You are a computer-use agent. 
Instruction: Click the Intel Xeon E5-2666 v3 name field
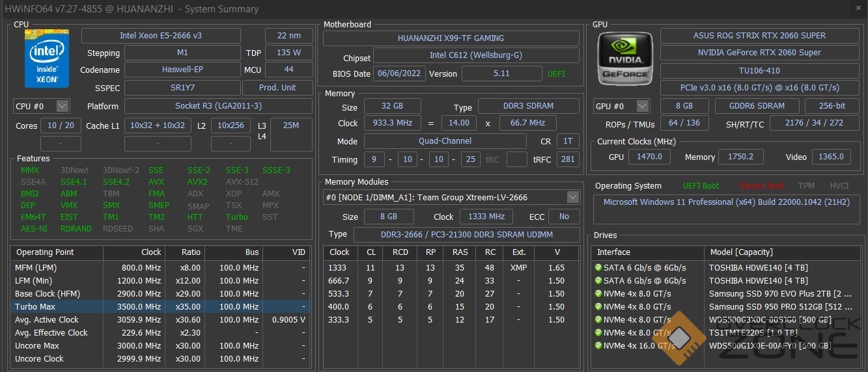click(161, 36)
